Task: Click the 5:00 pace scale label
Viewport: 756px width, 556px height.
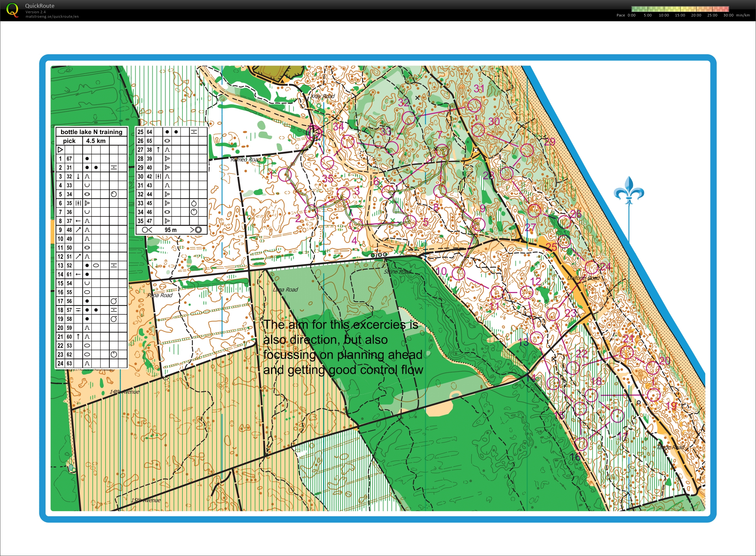Action: pyautogui.click(x=648, y=15)
